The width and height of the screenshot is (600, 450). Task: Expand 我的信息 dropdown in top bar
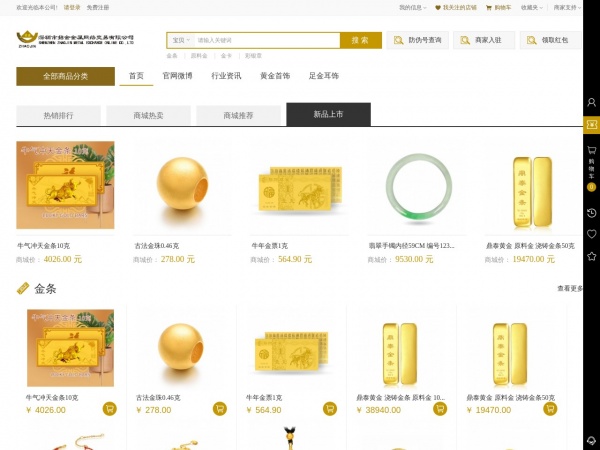(412, 7)
